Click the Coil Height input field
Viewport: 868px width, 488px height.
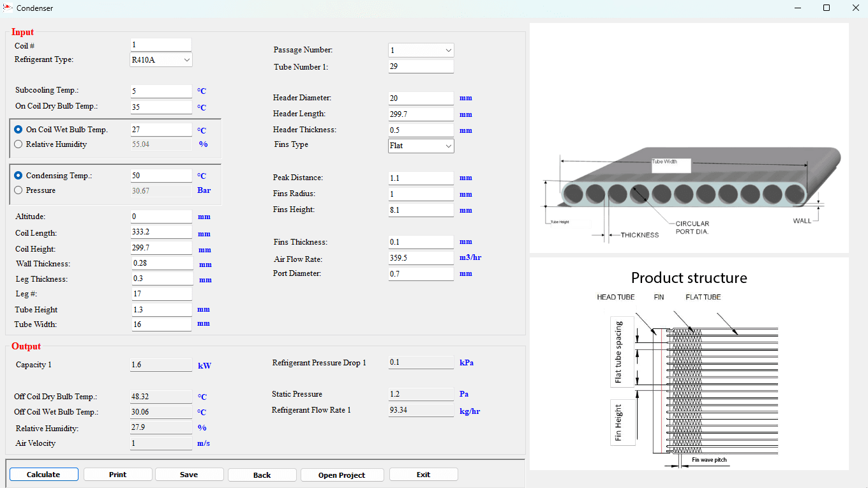click(x=161, y=248)
